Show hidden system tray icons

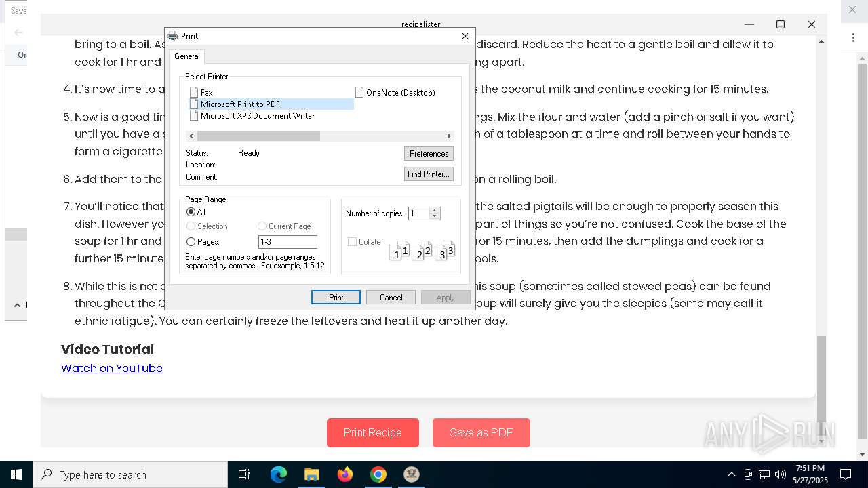(731, 474)
